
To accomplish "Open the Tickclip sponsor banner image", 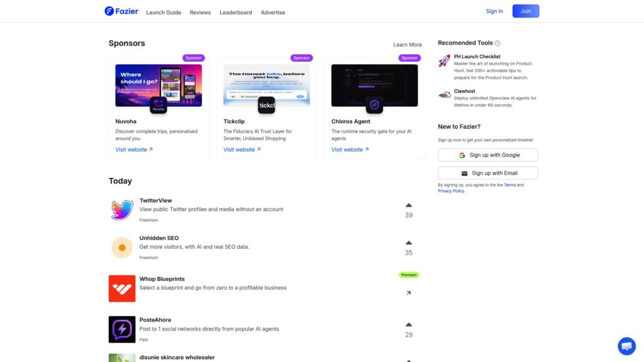I will 267,85.
